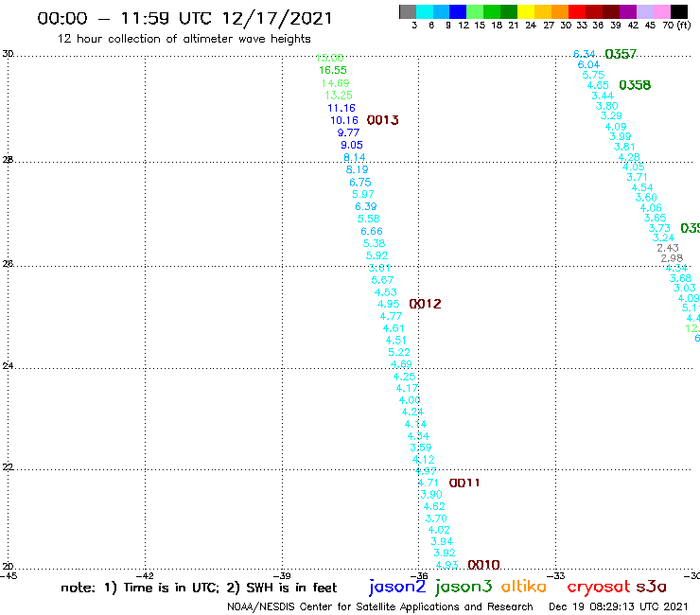Click the cyan 6 ft legend swatch

click(x=425, y=11)
